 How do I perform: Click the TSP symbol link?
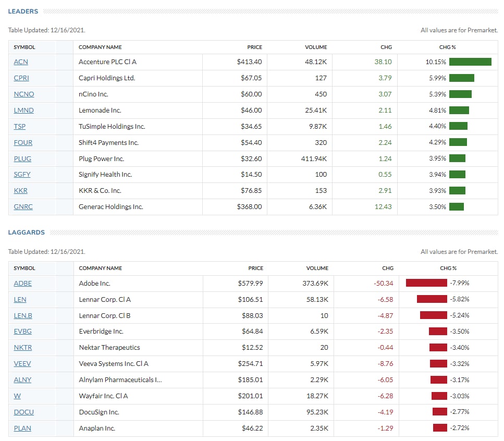click(20, 126)
